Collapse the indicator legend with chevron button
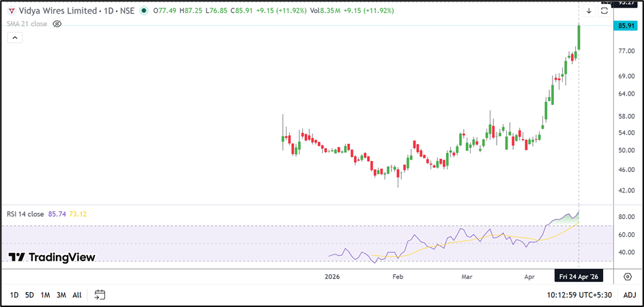This screenshot has height=307, width=644. pos(15,38)
